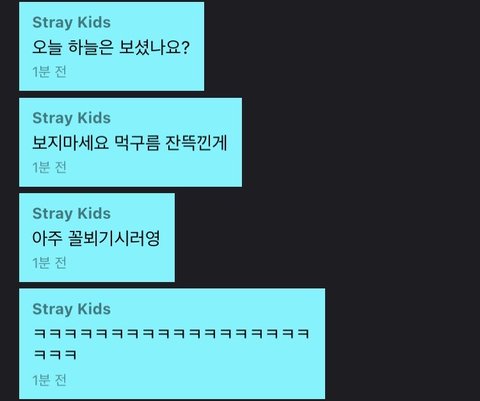
Task: Click 1분 전 timestamp below 보지마세요 message
Action: [49, 167]
